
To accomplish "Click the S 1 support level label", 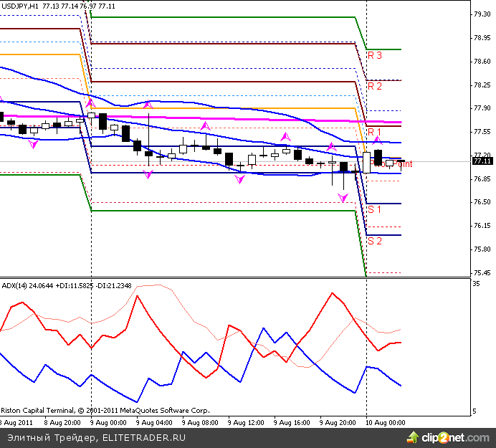I will (x=374, y=209).
